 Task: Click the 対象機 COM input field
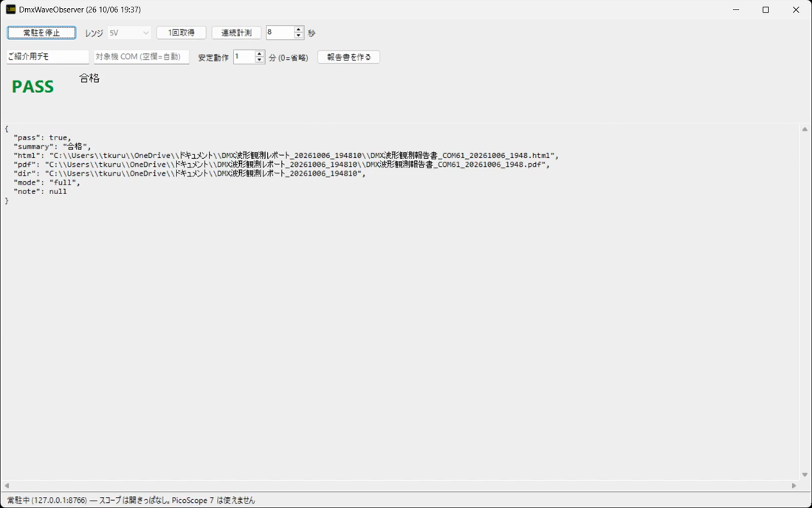142,56
